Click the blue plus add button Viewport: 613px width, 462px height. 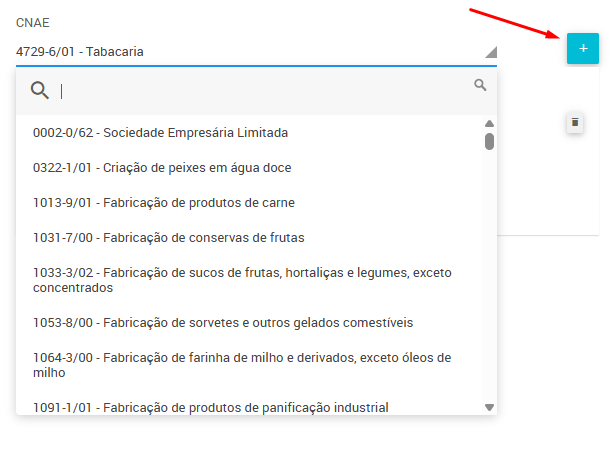click(582, 48)
